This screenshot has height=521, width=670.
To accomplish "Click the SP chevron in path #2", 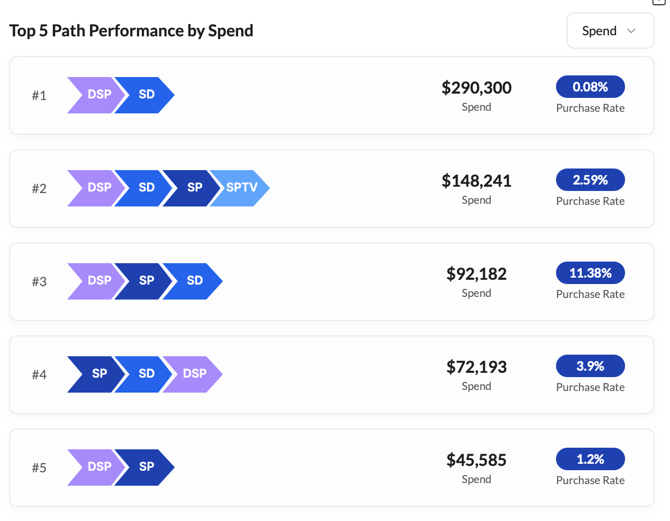I will (194, 188).
